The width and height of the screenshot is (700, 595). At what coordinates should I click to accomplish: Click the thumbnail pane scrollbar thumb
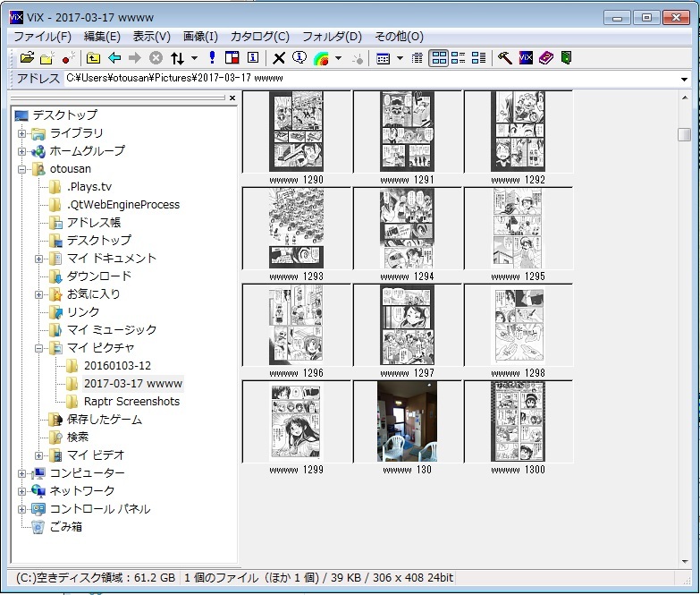(684, 134)
